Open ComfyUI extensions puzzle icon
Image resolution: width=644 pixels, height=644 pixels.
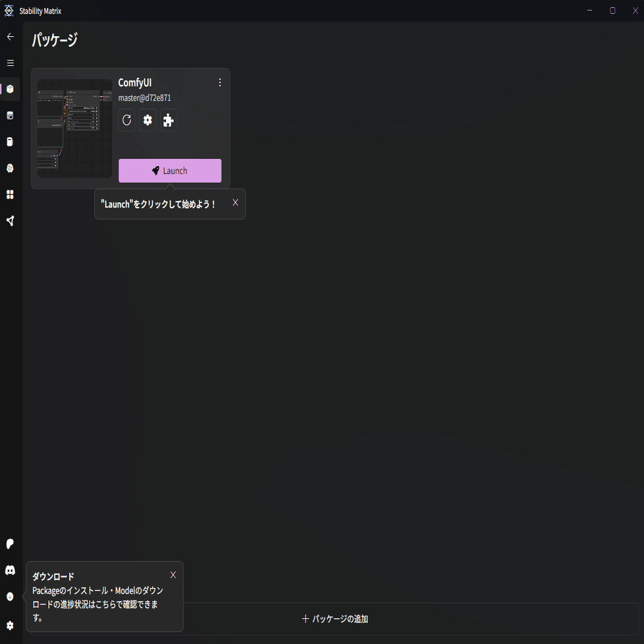pos(168,120)
